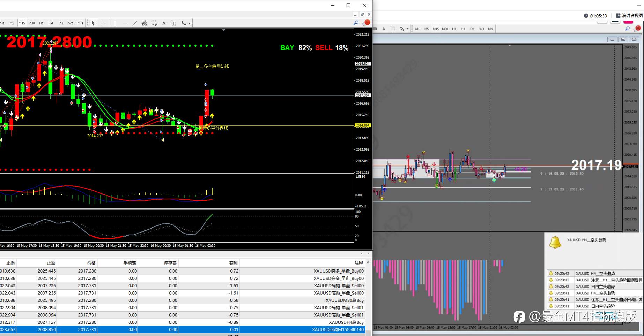Select the trendline drawing tool
The height and width of the screenshot is (336, 644).
(135, 23)
